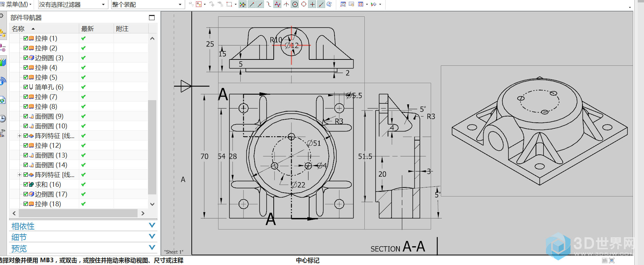Uncheck the 拉伸 (1) feature checkbox

(26, 38)
